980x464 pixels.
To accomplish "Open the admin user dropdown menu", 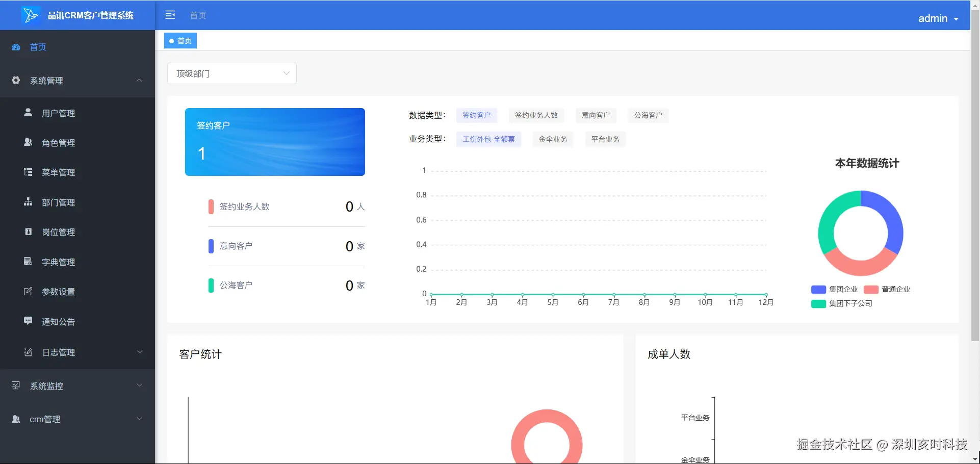I will click(938, 18).
